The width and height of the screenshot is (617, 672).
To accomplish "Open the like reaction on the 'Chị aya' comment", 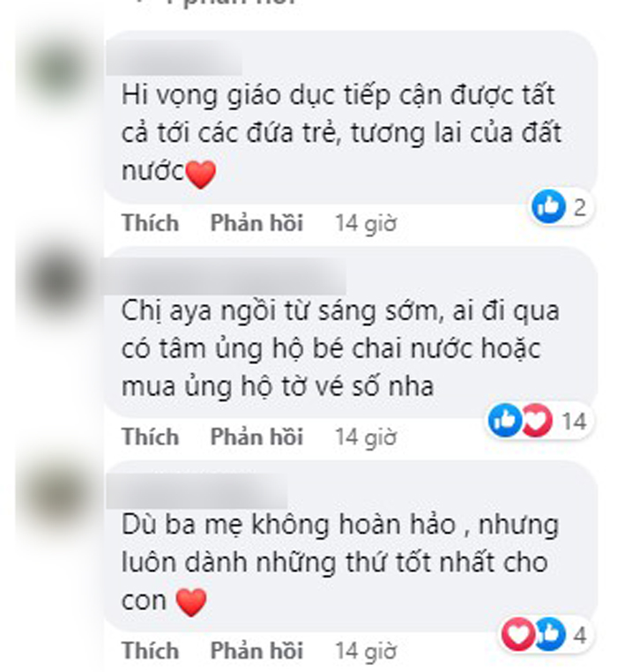I will tap(505, 420).
